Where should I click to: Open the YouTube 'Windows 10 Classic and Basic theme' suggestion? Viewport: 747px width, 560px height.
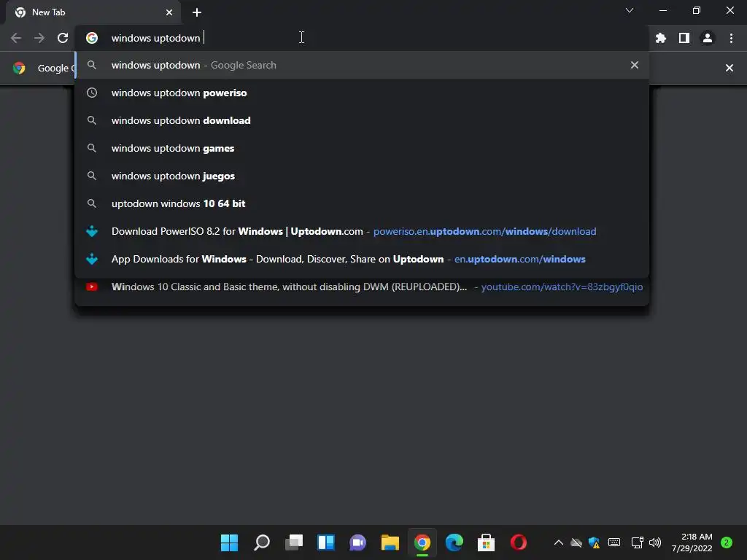click(x=362, y=287)
